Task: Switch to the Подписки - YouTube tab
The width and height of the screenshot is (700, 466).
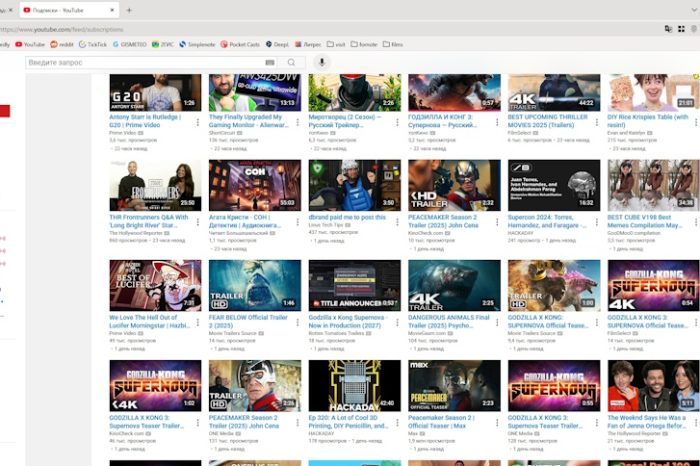Action: (65, 10)
